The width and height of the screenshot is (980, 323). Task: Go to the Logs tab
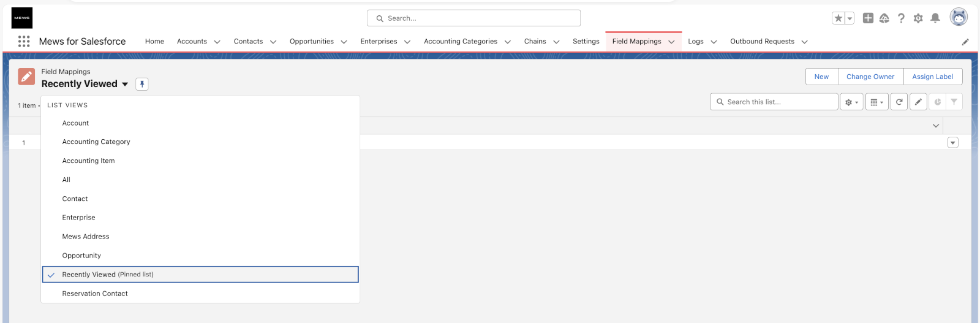(x=695, y=42)
